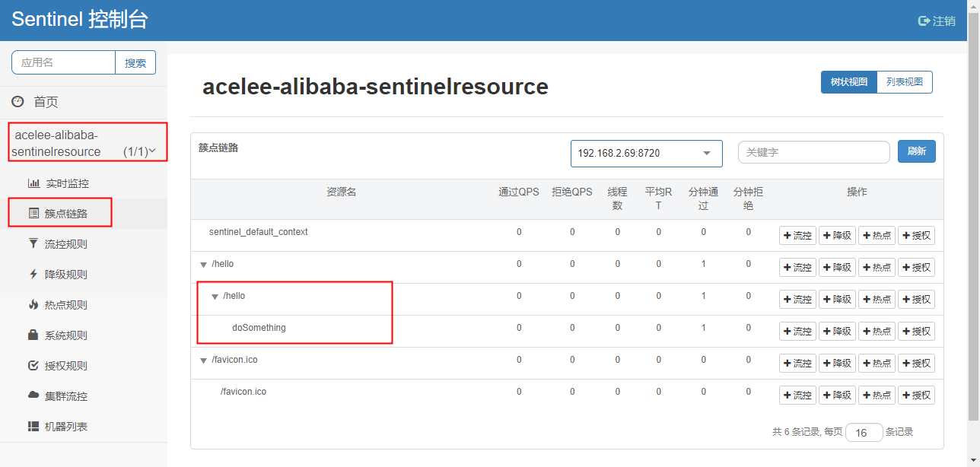
Task: Click the flame icon for 热点规则
Action: (x=33, y=305)
